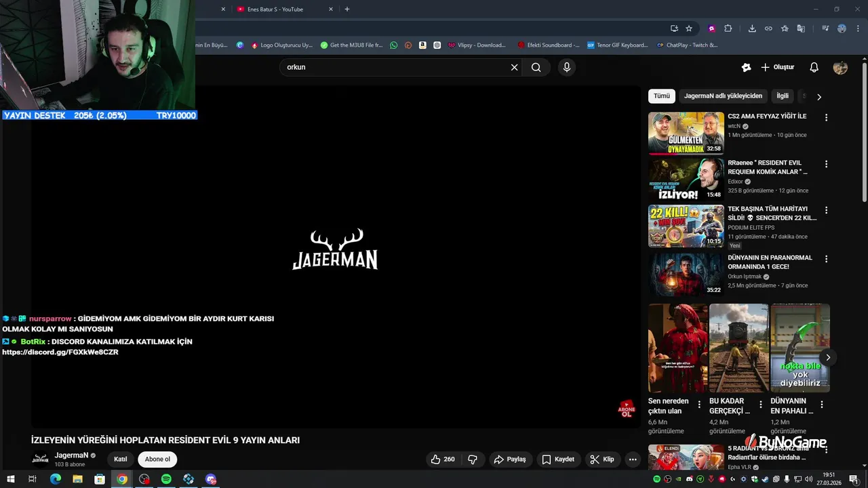Like the video with thumbs-up button
868x488 pixels.
[x=442, y=460]
